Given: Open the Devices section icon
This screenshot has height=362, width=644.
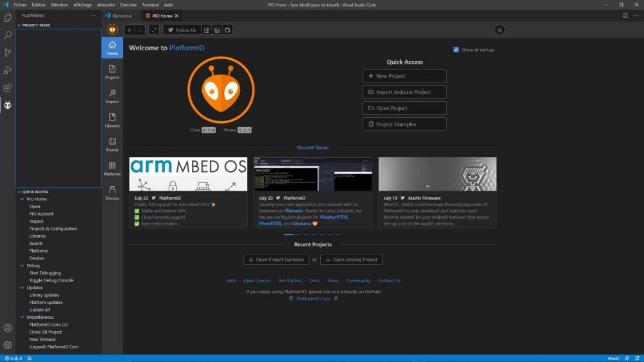Looking at the screenshot, I should coord(112,193).
